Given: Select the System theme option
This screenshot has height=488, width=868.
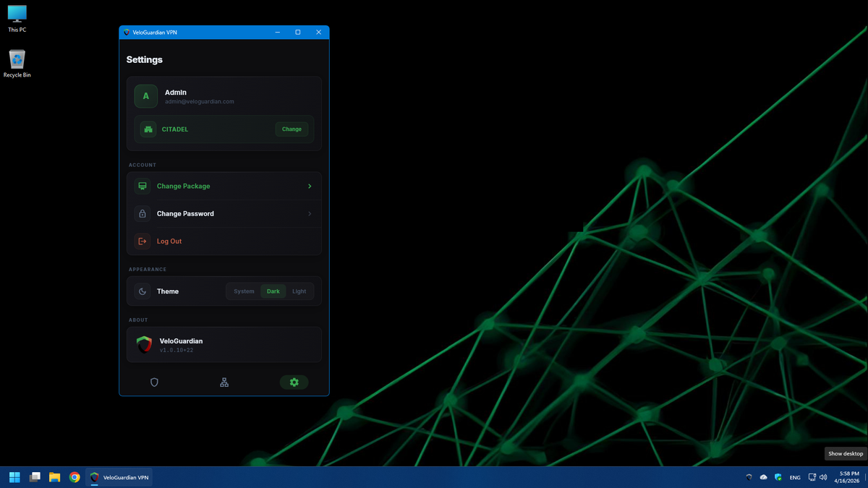Looking at the screenshot, I should 243,291.
